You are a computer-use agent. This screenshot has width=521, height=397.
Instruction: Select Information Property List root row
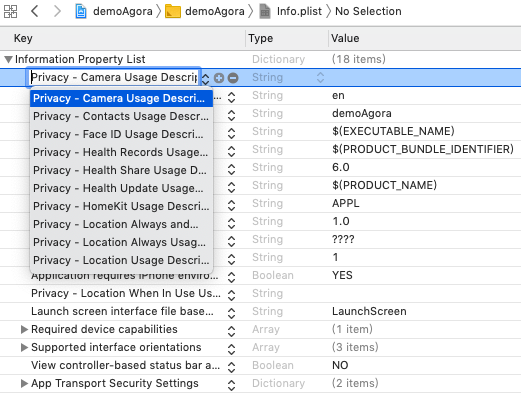(260, 60)
